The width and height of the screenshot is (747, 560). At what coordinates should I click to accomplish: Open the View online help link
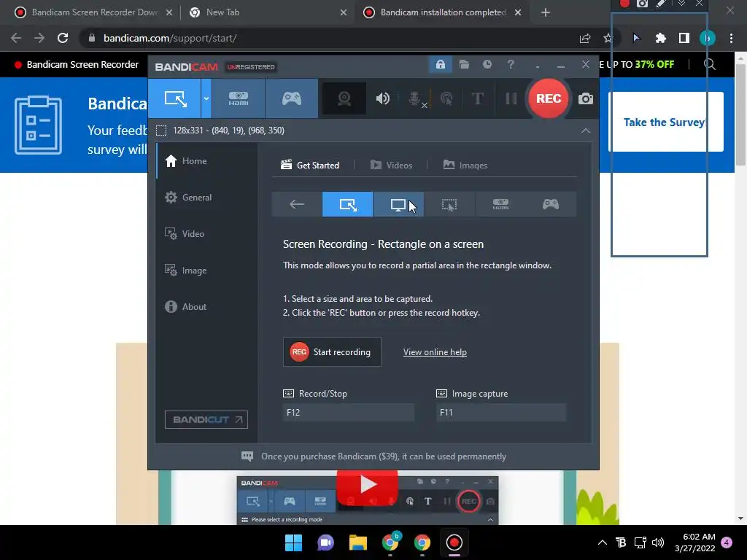point(435,352)
